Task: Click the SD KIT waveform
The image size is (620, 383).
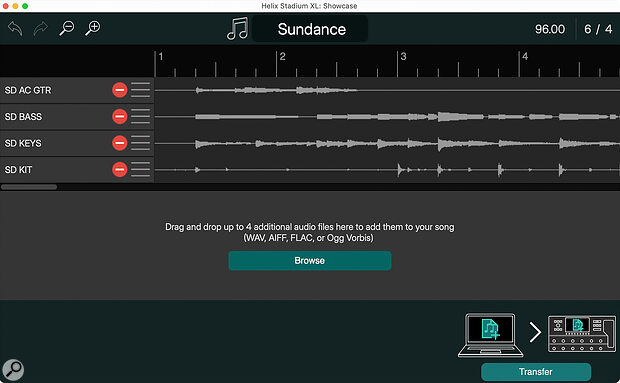Action: (x=387, y=170)
